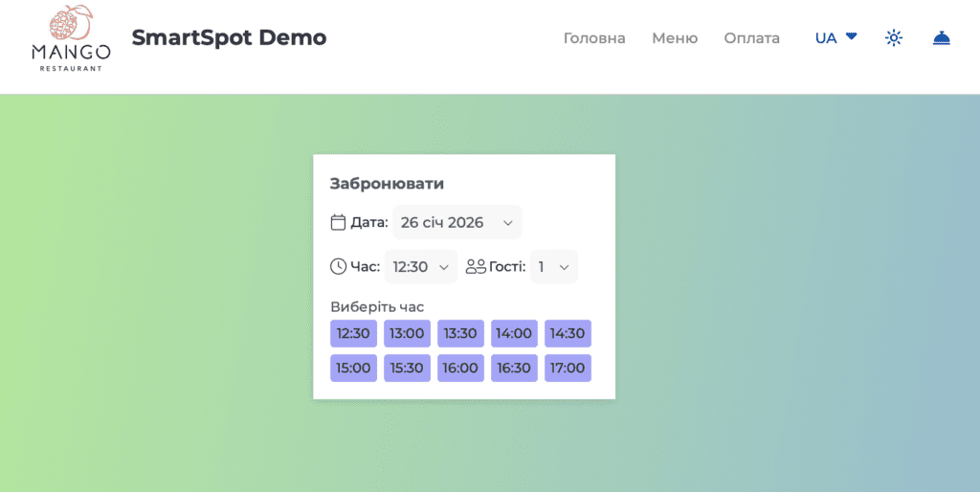Image resolution: width=980 pixels, height=492 pixels.
Task: Click the Mango Restaurant logo
Action: pos(71,38)
